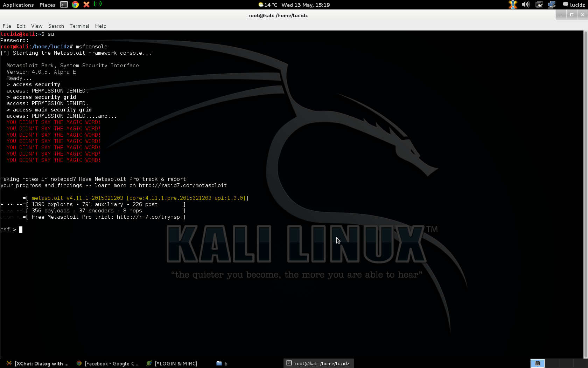Launch Google Chrome from top panel

click(x=75, y=5)
